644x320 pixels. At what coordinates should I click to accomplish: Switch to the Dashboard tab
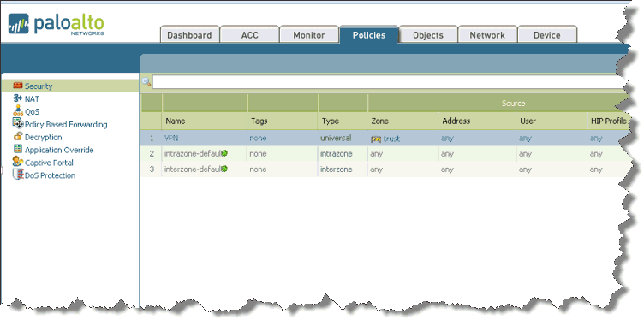(189, 35)
